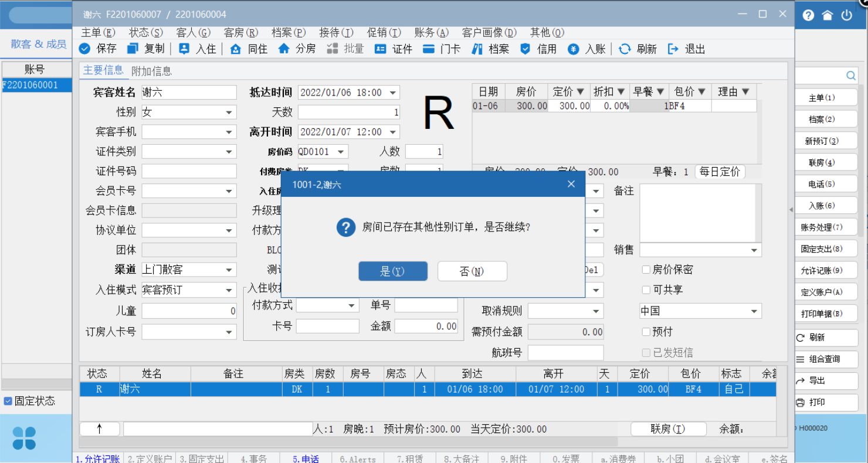The width and height of the screenshot is (868, 463).
Task: Click the Refresh (刷新) toolbar icon
Action: [x=625, y=49]
